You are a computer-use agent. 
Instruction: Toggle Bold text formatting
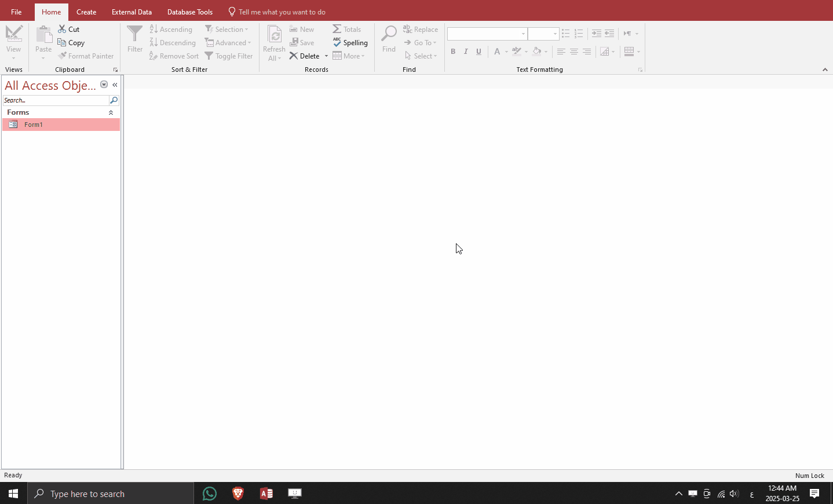point(453,52)
